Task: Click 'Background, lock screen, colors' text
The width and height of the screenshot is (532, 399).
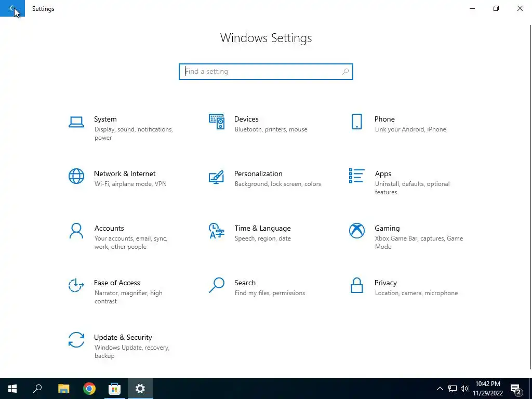Action: pyautogui.click(x=277, y=184)
